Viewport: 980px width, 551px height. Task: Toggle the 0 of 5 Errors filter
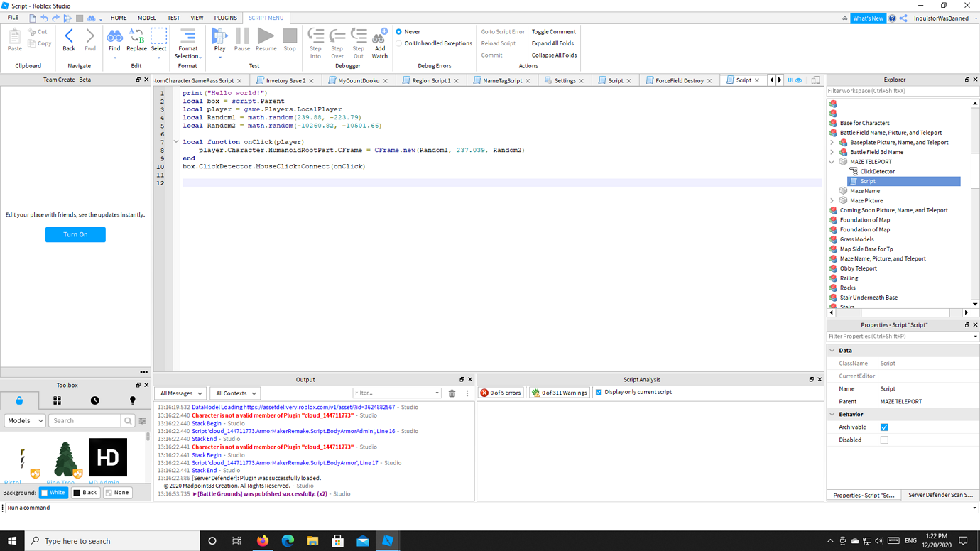point(501,393)
